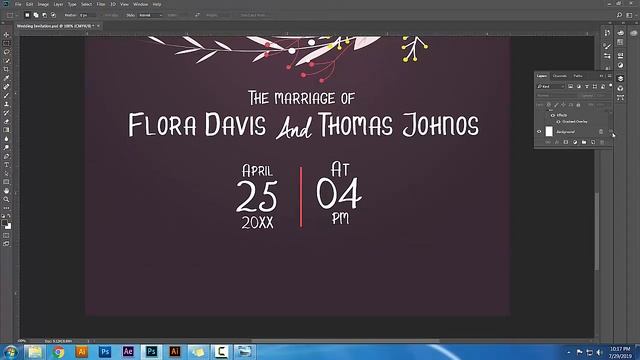Hide the Effects visibility eye
Viewport: 640px width, 360px height.
pos(553,116)
